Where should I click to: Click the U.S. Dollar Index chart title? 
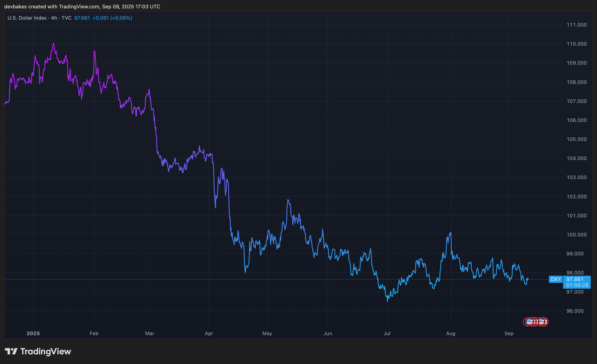click(x=27, y=18)
